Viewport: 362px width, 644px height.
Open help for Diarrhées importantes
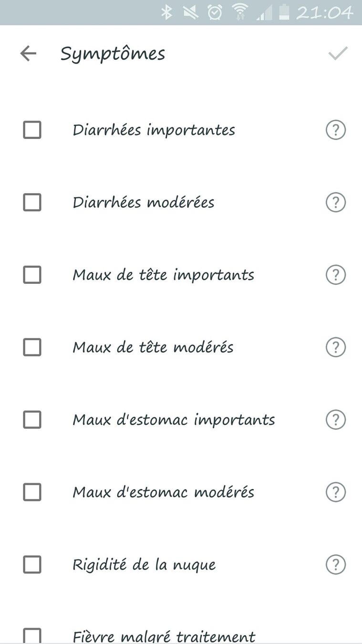pyautogui.click(x=335, y=130)
